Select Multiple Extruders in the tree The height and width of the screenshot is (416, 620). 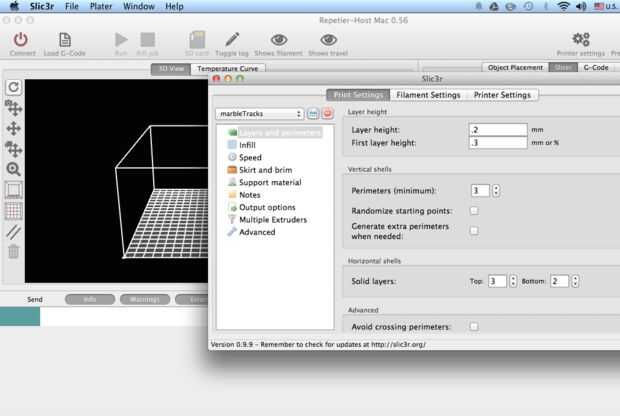[267, 220]
